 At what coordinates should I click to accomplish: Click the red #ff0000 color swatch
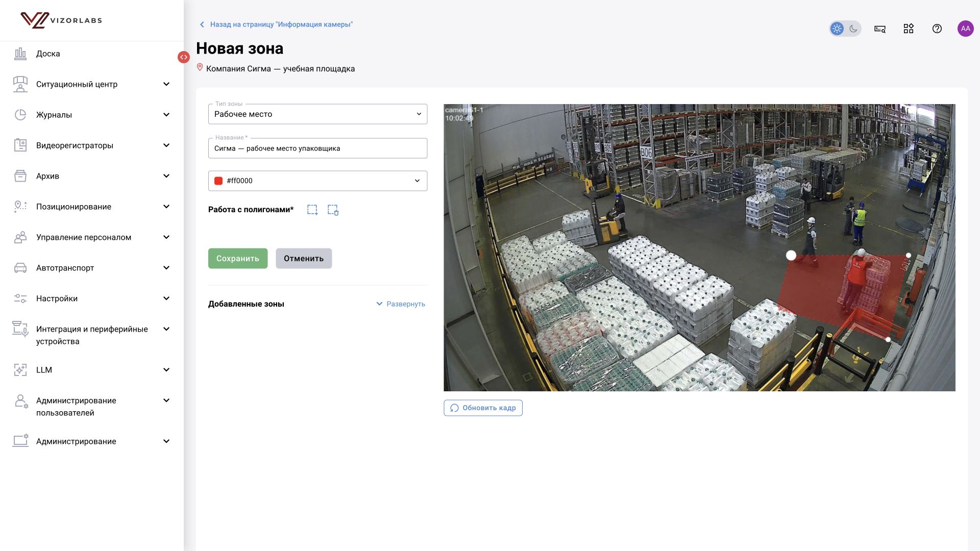(218, 181)
